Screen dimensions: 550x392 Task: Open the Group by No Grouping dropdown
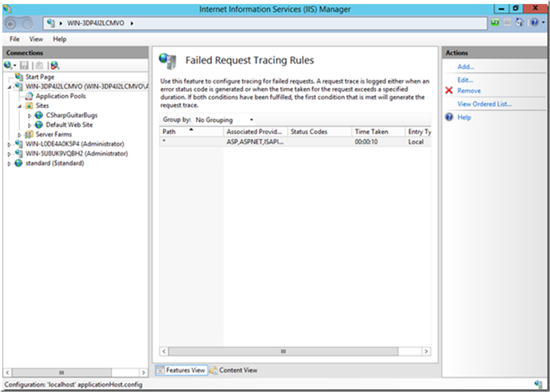225,120
